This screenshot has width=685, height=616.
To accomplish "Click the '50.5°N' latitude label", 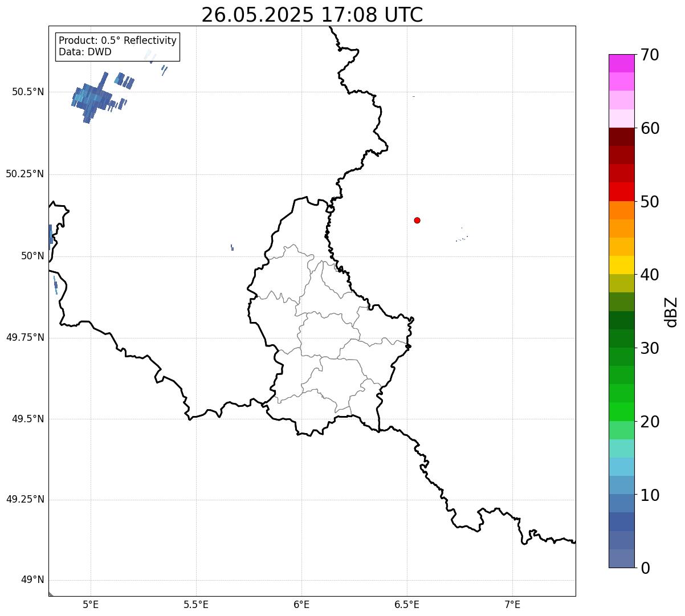I will coord(28,92).
